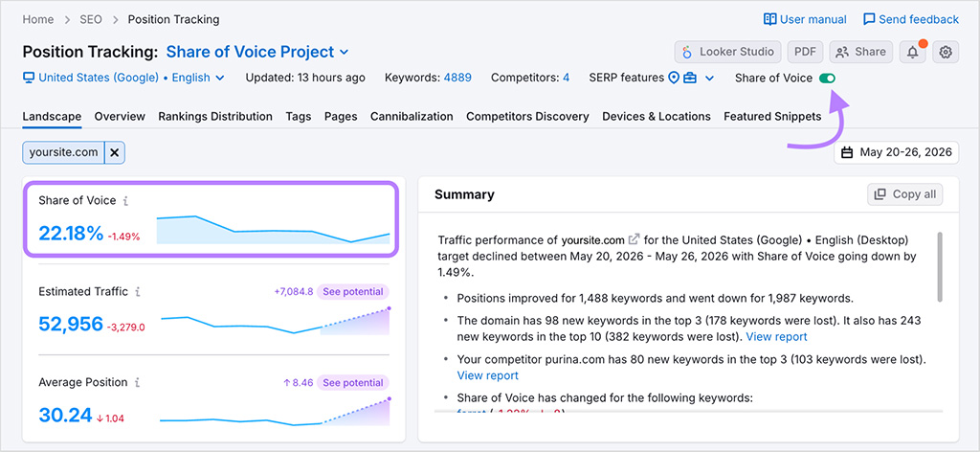Click the Competitors count 4 link
Screen dimensions: 980x452
tap(566, 79)
